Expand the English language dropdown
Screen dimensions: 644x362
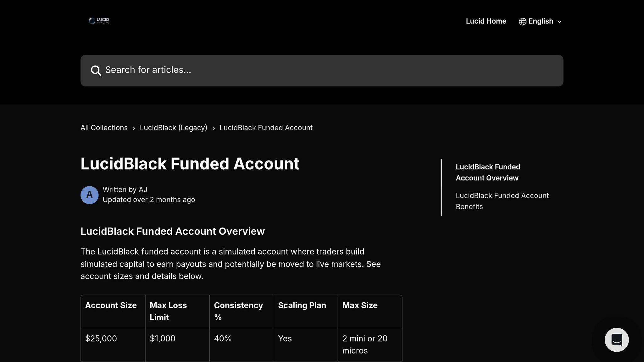click(540, 21)
